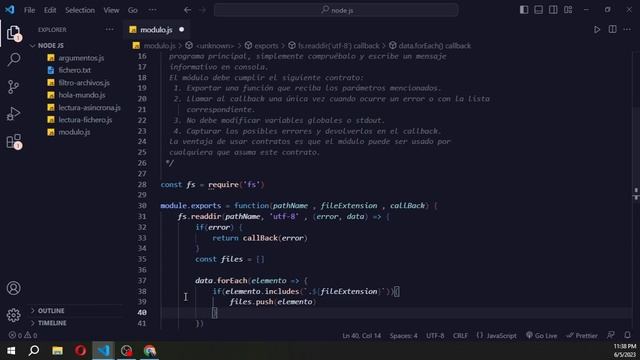Open File Explorer from taskbar
This screenshot has height=360, width=640.
(57, 351)
